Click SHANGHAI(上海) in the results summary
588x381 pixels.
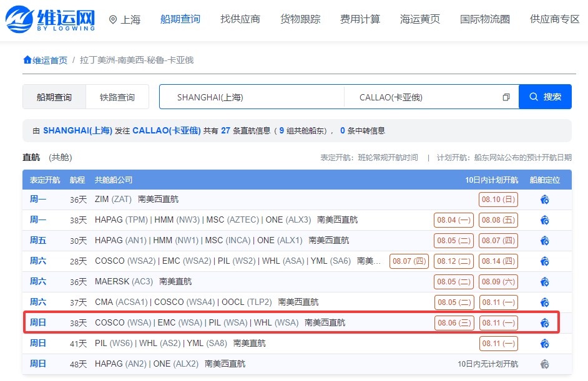coord(77,130)
